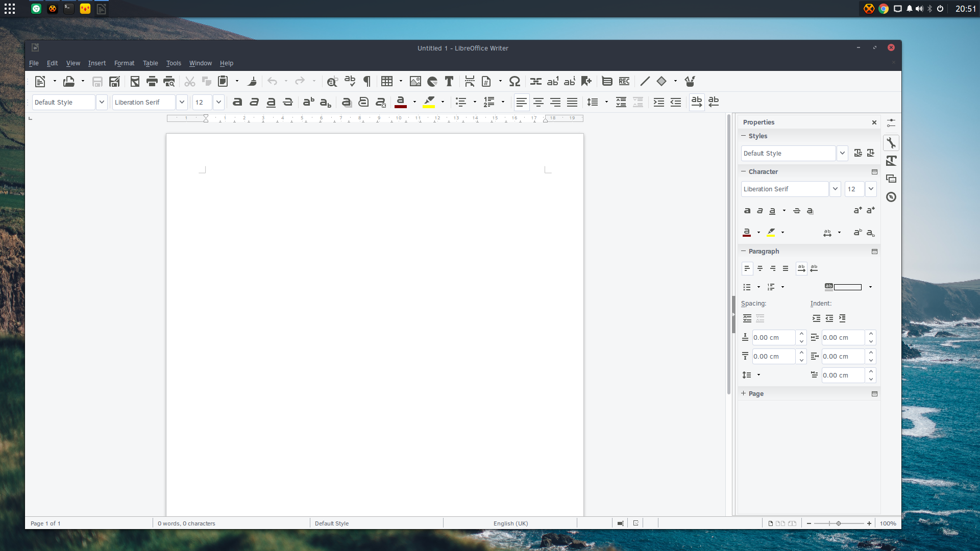Increase Before Text Indent stepper
980x551 pixels.
[x=871, y=334]
